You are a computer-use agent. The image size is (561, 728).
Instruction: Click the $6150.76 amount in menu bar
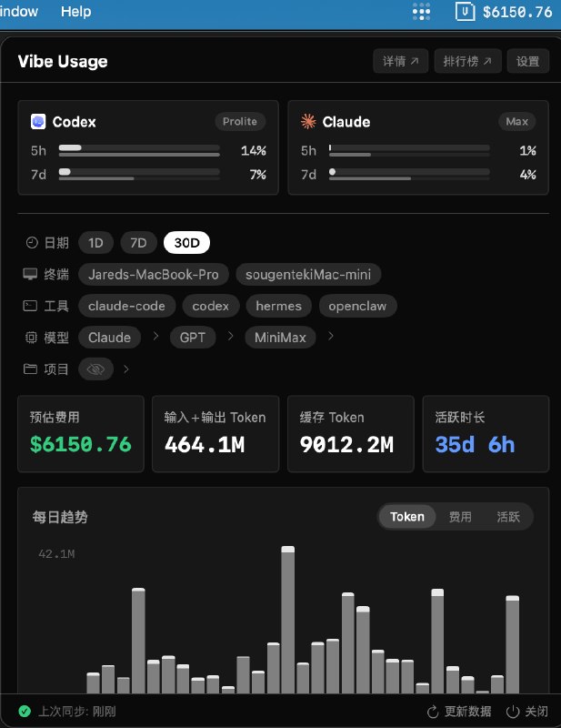click(517, 12)
